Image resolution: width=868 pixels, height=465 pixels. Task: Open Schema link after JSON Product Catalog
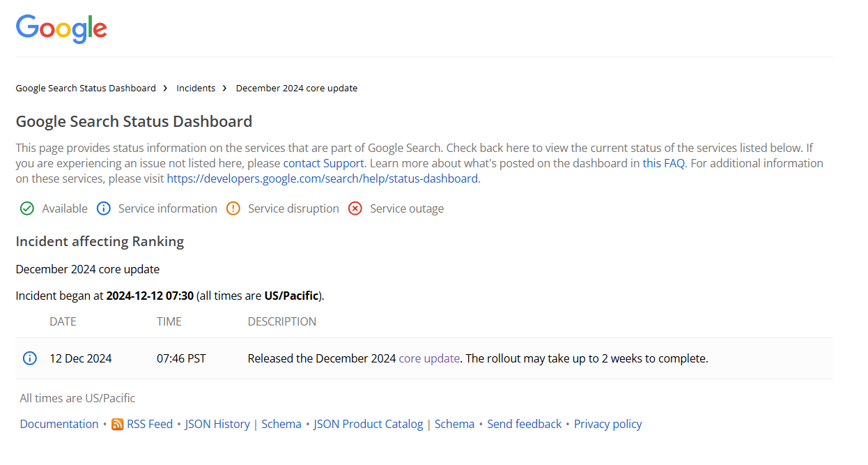pyautogui.click(x=455, y=424)
